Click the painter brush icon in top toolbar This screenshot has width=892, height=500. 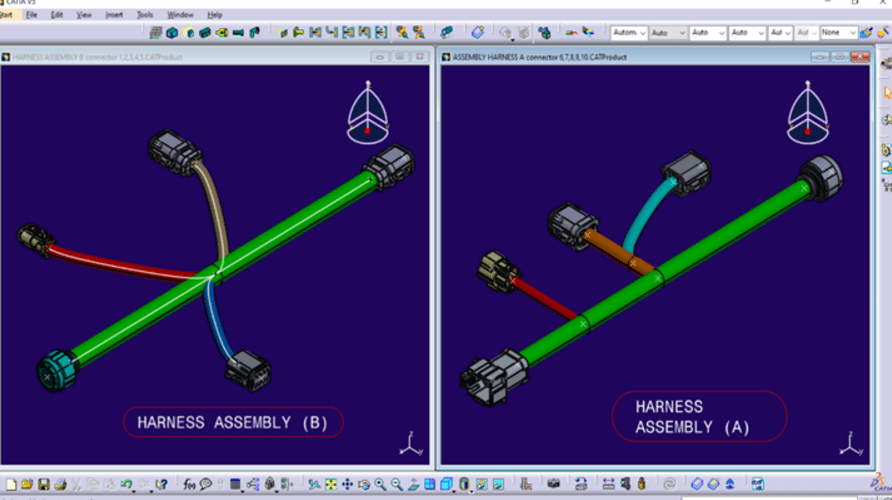pyautogui.click(x=866, y=33)
